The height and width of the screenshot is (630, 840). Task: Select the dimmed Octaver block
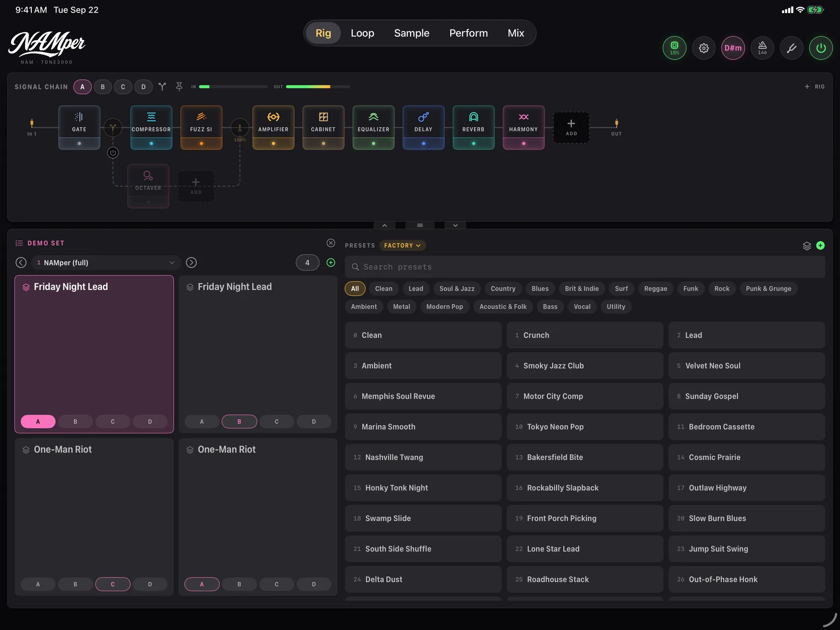148,186
